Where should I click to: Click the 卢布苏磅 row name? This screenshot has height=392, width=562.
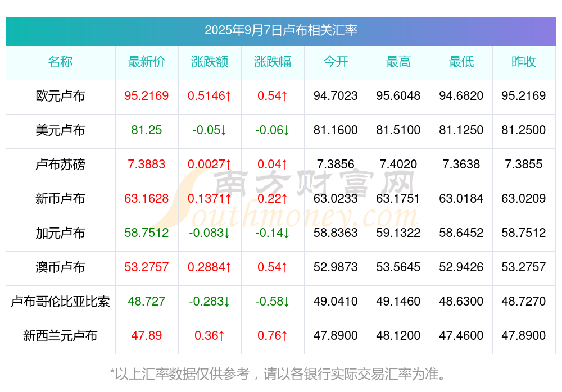(x=60, y=165)
